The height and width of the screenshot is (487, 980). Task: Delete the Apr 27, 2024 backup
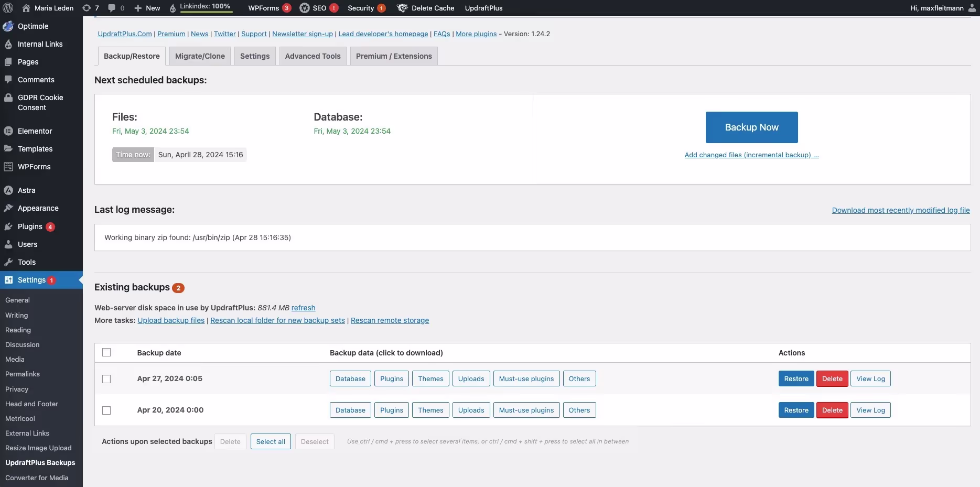[832, 379]
